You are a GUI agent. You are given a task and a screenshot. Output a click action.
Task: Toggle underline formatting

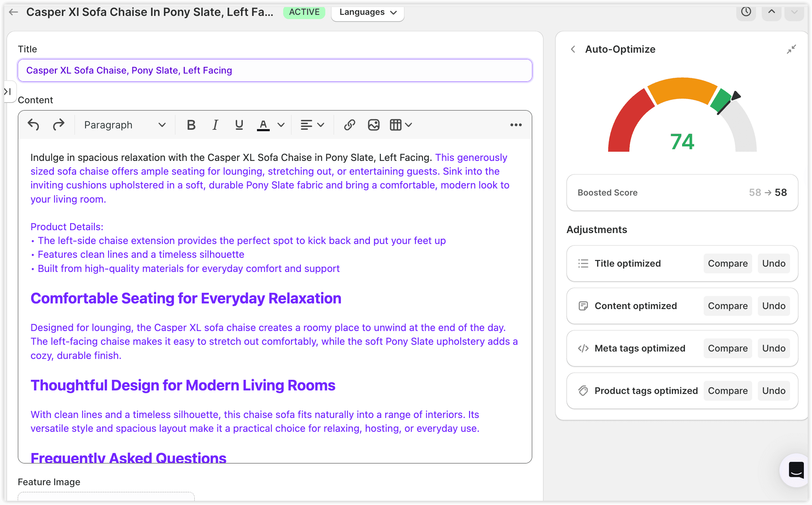click(x=239, y=125)
